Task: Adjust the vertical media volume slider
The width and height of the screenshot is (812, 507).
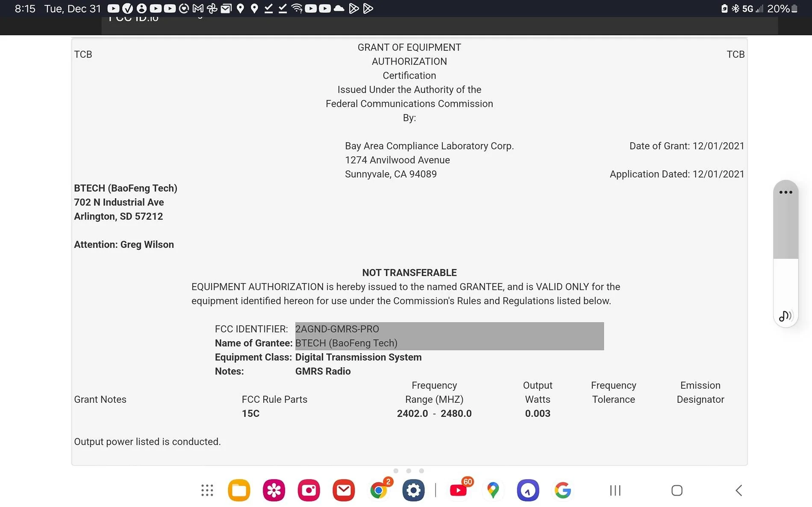Action: pyautogui.click(x=786, y=254)
